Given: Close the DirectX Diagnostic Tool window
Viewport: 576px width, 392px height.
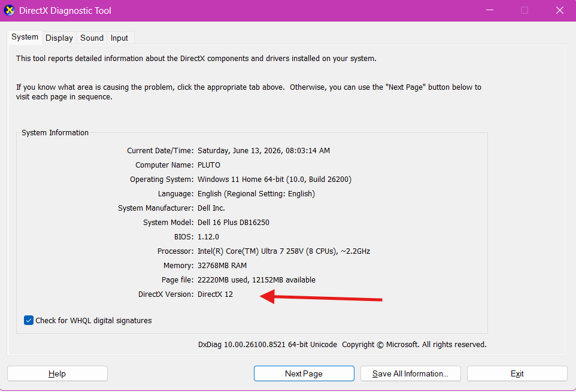Looking at the screenshot, I should [559, 10].
